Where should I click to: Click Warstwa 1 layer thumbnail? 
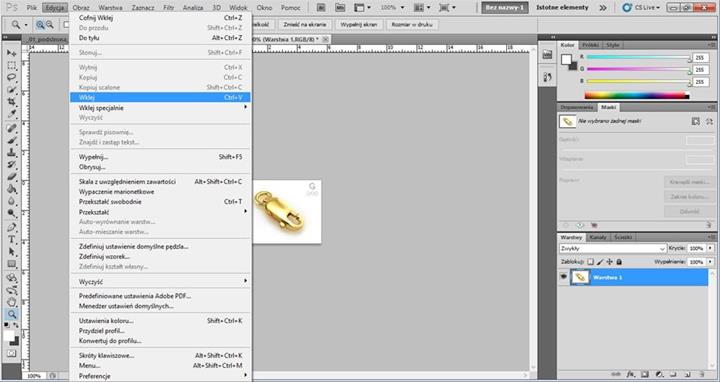580,277
